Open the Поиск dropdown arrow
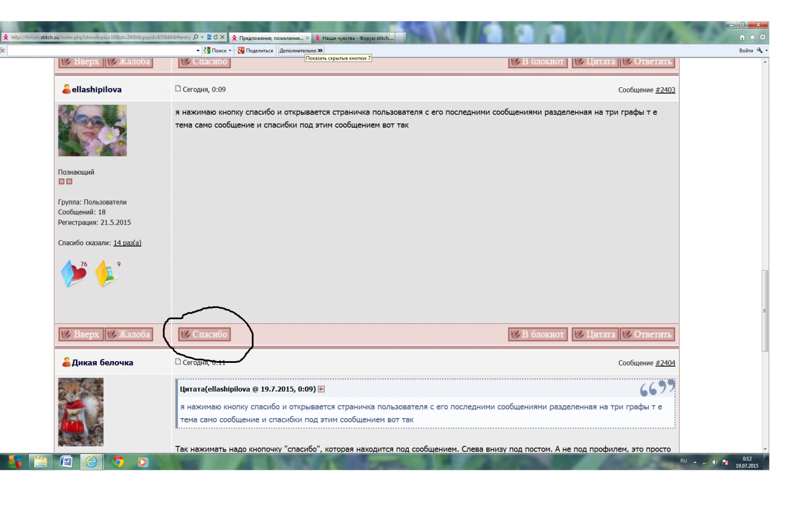 click(x=230, y=51)
